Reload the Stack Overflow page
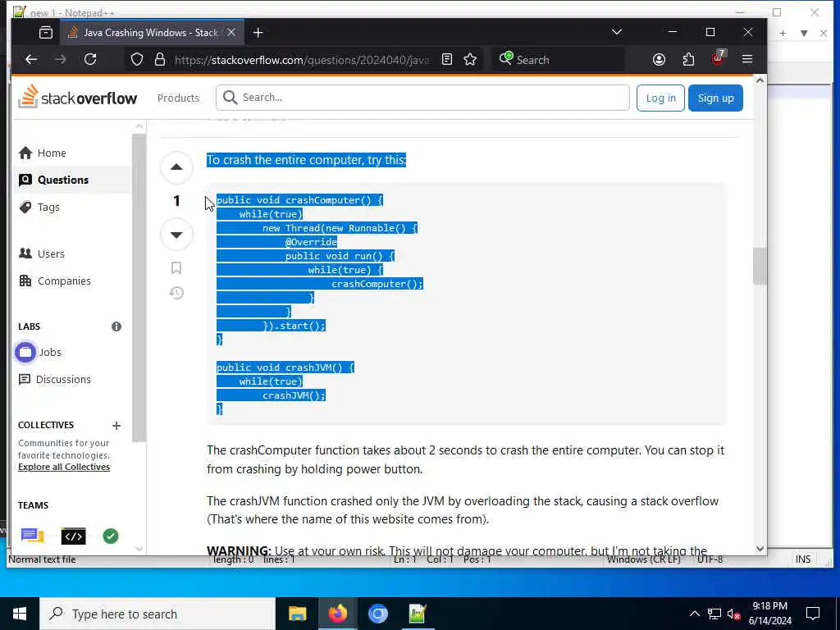Image resolution: width=840 pixels, height=630 pixels. (x=90, y=59)
